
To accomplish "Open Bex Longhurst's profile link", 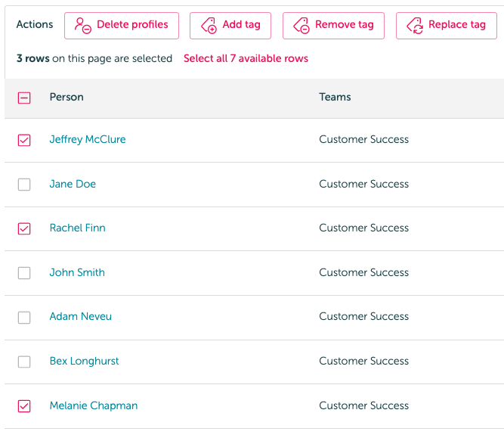I will pos(84,361).
